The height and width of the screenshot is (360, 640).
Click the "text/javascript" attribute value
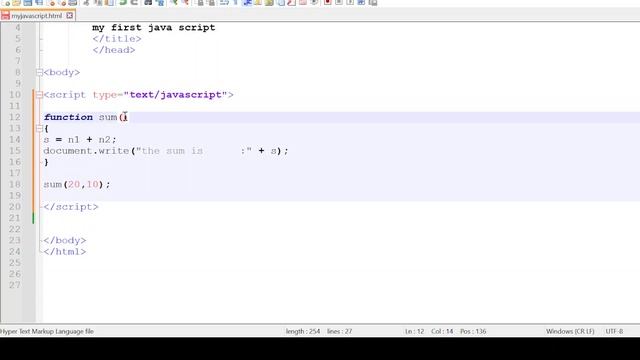point(175,95)
